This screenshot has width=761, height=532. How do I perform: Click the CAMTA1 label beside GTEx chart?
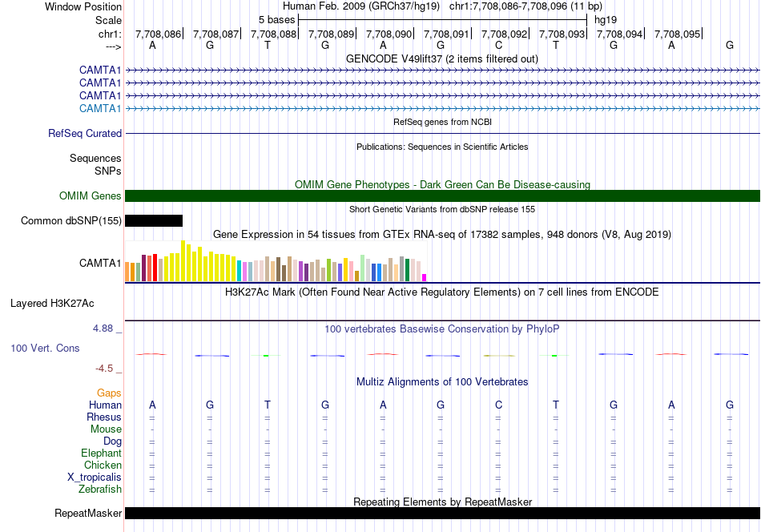click(x=100, y=263)
